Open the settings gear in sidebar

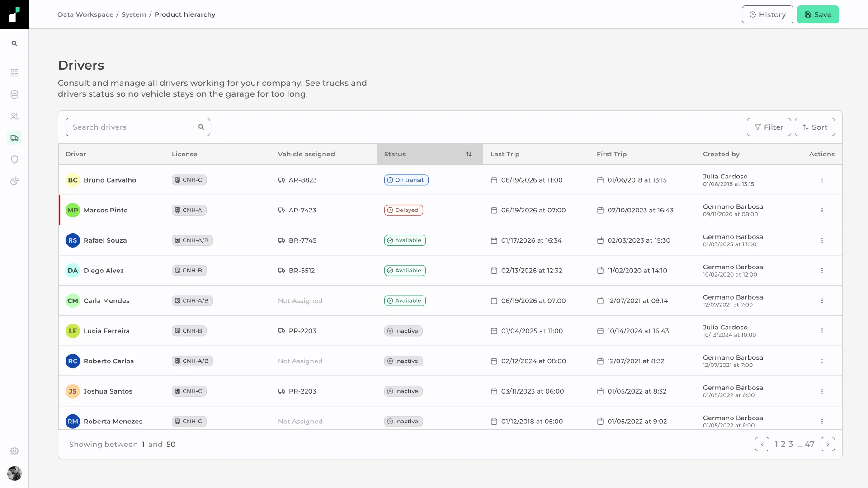tap(14, 451)
